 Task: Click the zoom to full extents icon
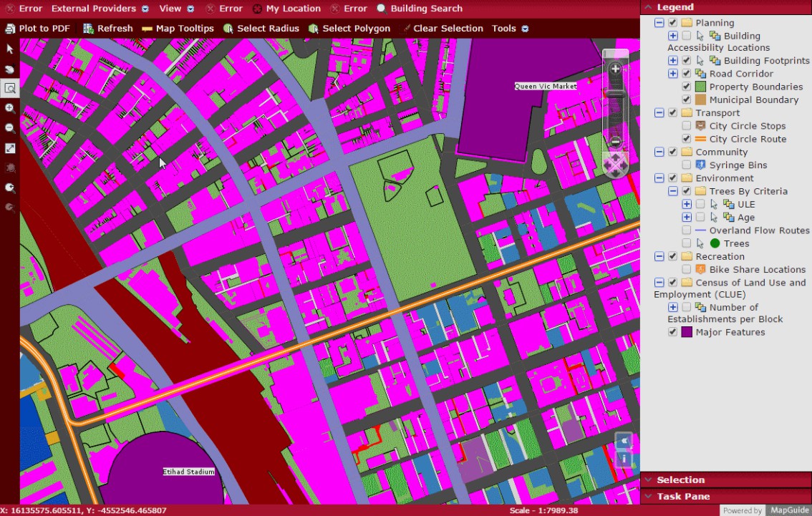(x=9, y=148)
